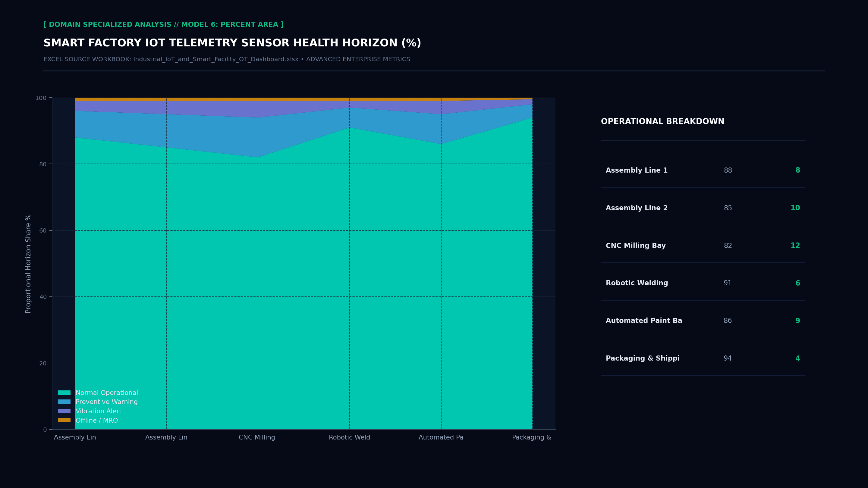Click green value 9 for Automated Paint
868x488 pixels.
point(797,321)
